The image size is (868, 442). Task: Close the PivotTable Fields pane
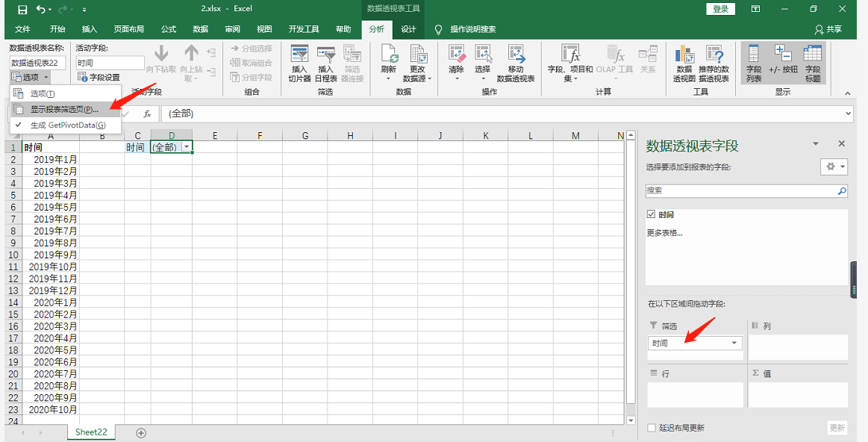[841, 144]
